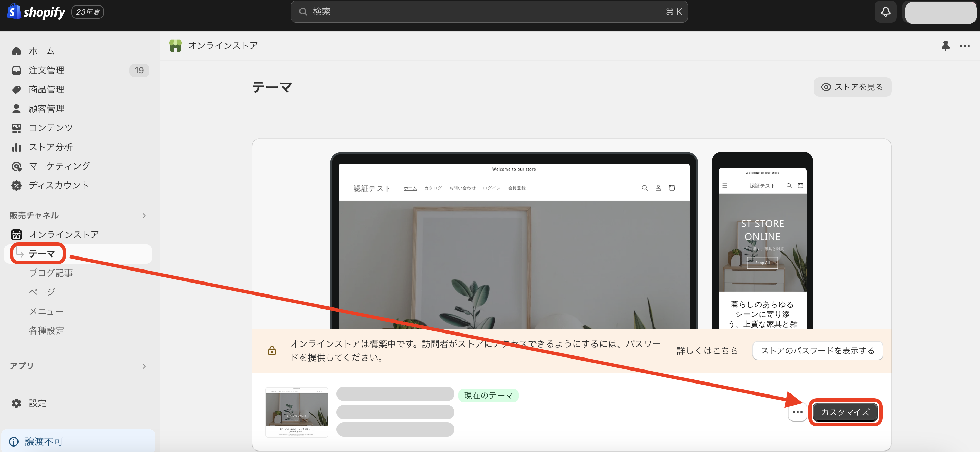Pin the オンラインストア page
This screenshot has width=980, height=452.
pyautogui.click(x=946, y=46)
